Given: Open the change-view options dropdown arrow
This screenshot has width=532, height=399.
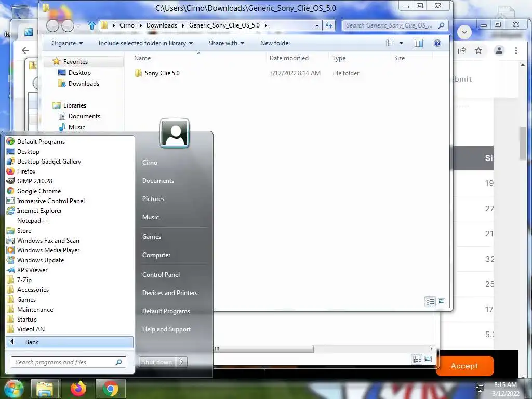Looking at the screenshot, I should [x=402, y=43].
